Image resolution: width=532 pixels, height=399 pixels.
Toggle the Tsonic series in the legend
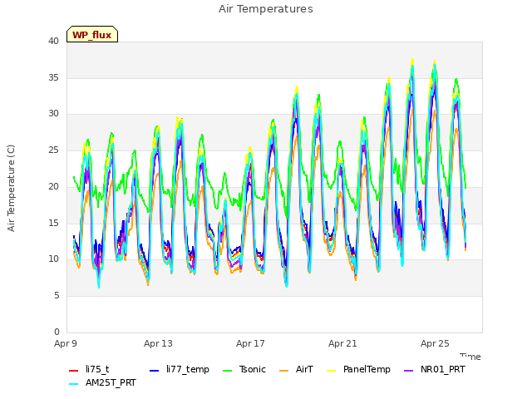tap(244, 369)
